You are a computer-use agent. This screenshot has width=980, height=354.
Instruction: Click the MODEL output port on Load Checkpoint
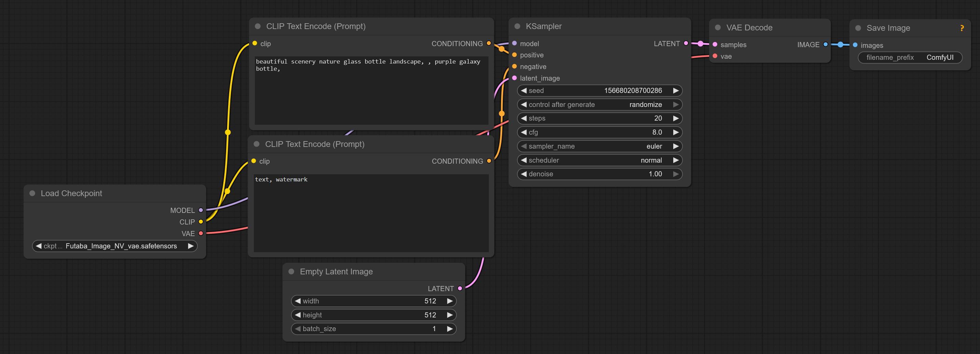(x=201, y=210)
